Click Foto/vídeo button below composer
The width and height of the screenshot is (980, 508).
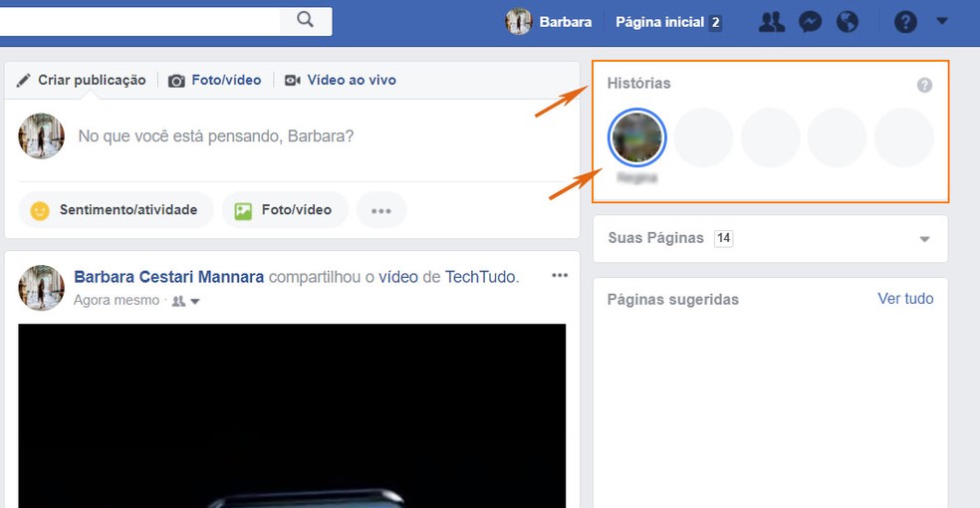coord(285,210)
